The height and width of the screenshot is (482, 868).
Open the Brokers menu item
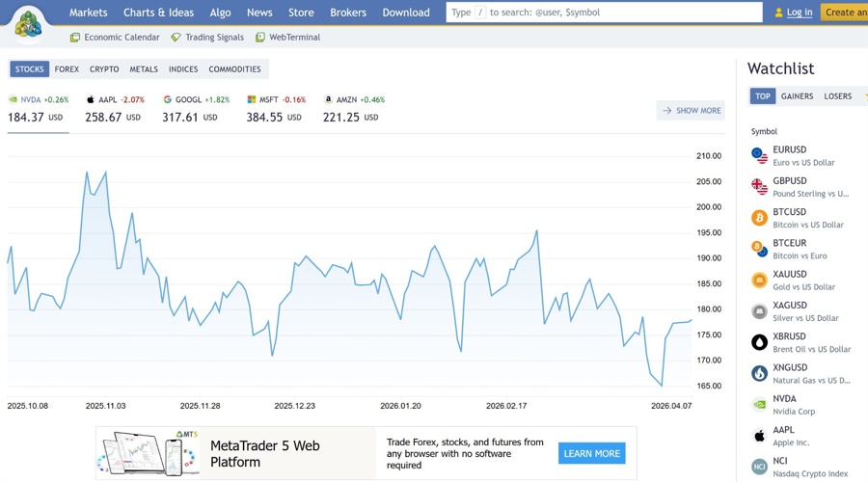348,13
